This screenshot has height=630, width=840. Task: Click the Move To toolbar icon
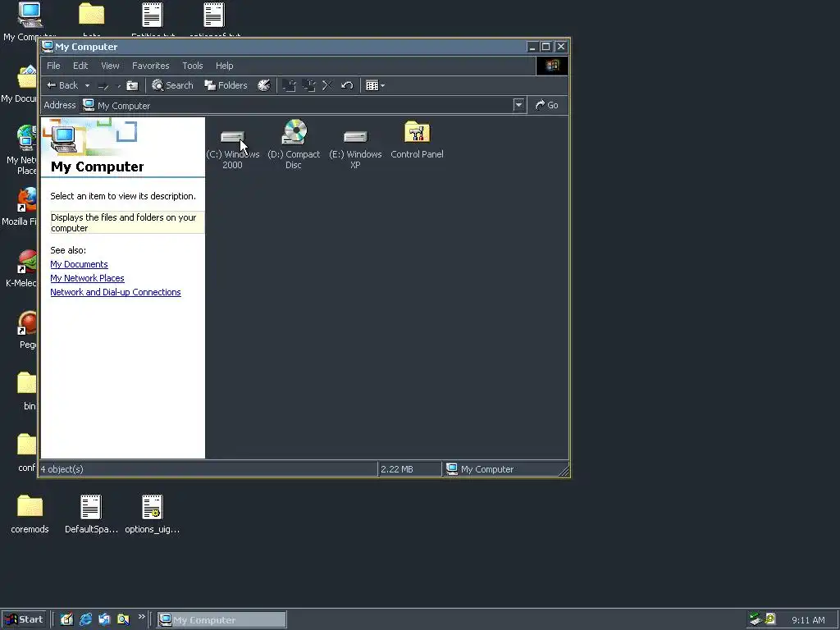pos(290,85)
